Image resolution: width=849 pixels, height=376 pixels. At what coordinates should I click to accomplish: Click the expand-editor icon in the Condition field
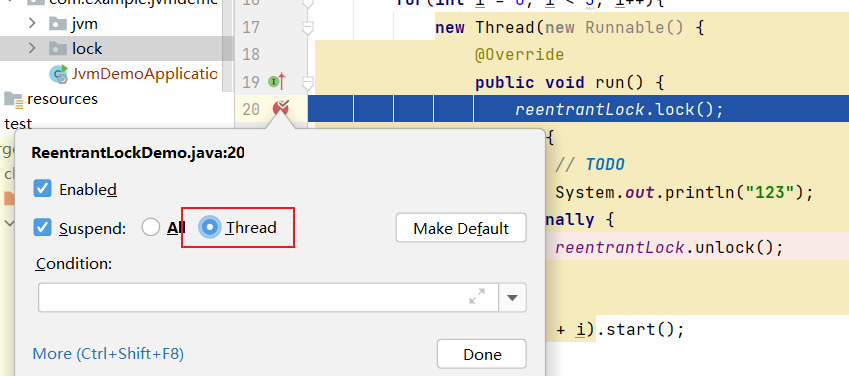[x=477, y=296]
